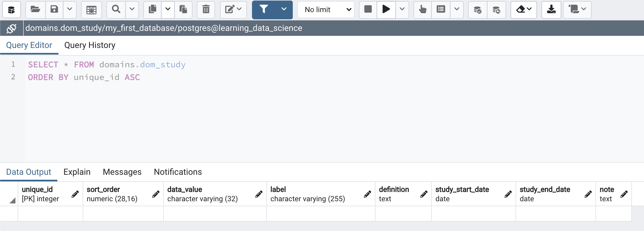
Task: Click the Copy icon in toolbar
Action: click(152, 10)
